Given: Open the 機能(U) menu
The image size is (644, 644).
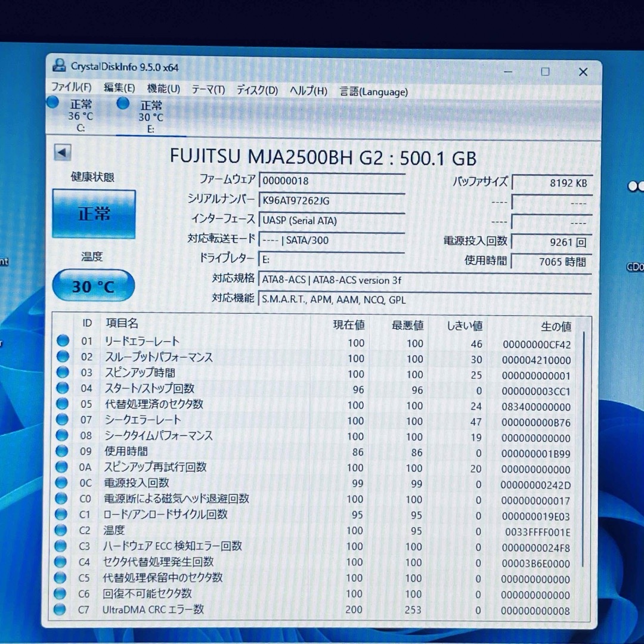Looking at the screenshot, I should [163, 88].
